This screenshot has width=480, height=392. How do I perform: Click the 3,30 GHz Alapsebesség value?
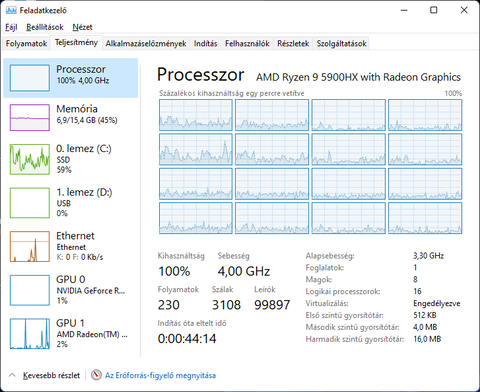tap(428, 256)
